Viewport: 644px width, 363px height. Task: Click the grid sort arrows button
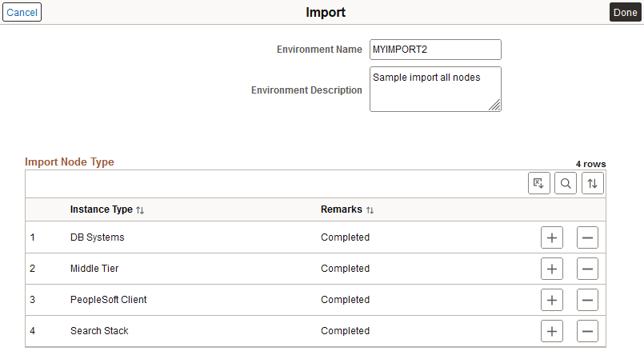point(592,183)
